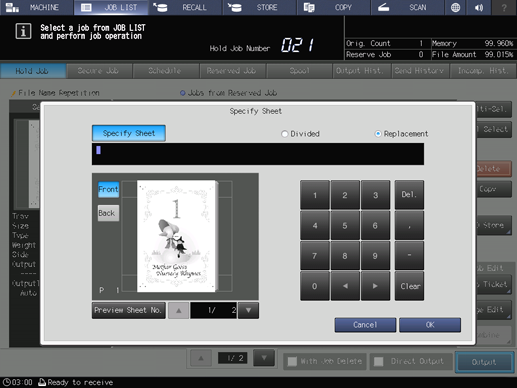The image size is (517, 388).
Task: Open the Spool tab
Action: [x=299, y=71]
